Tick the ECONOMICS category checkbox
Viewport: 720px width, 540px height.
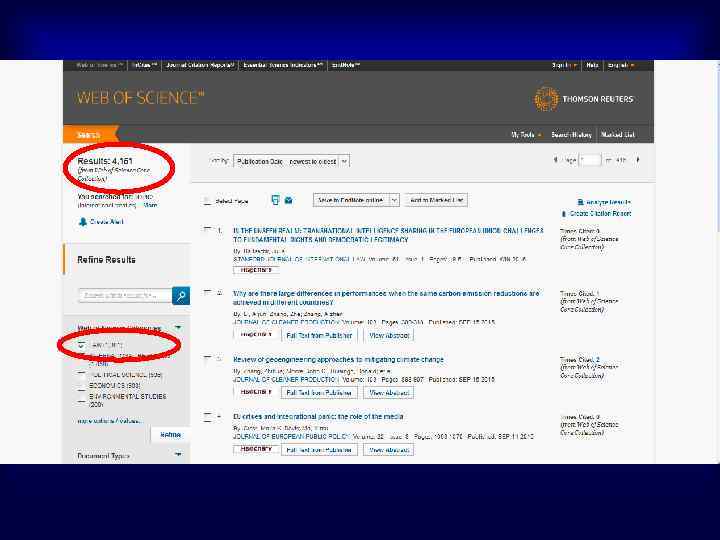click(x=81, y=385)
